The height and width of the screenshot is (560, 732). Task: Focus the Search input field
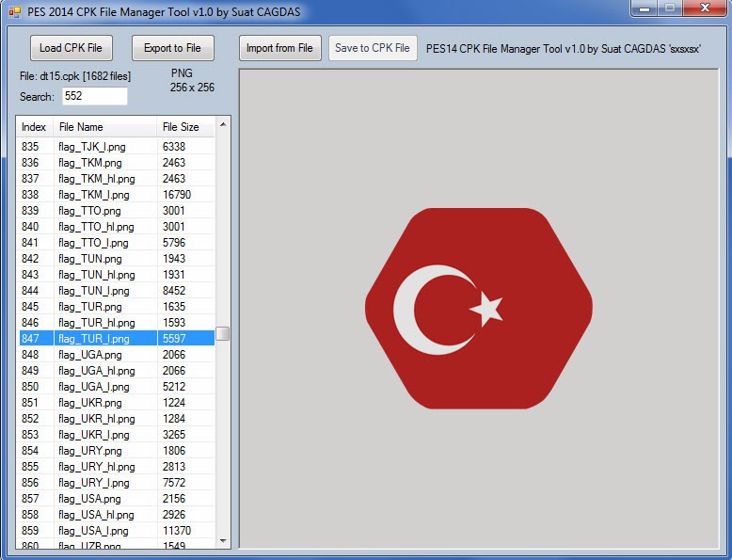click(x=95, y=96)
